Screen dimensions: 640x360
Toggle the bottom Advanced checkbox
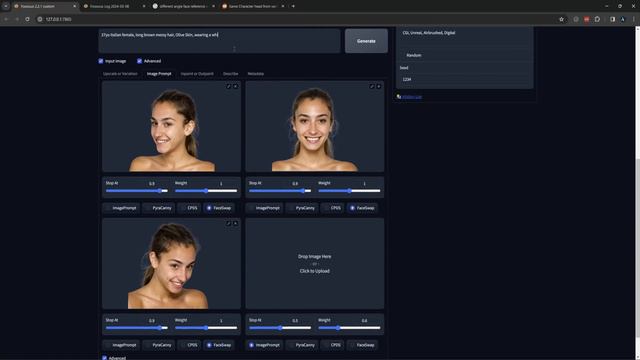(104, 358)
